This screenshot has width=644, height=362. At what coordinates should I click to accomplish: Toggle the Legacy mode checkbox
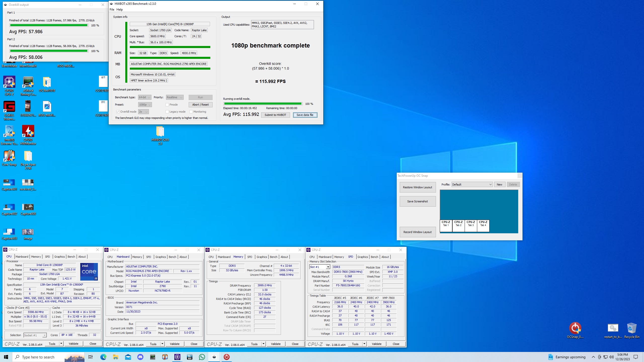(x=167, y=112)
